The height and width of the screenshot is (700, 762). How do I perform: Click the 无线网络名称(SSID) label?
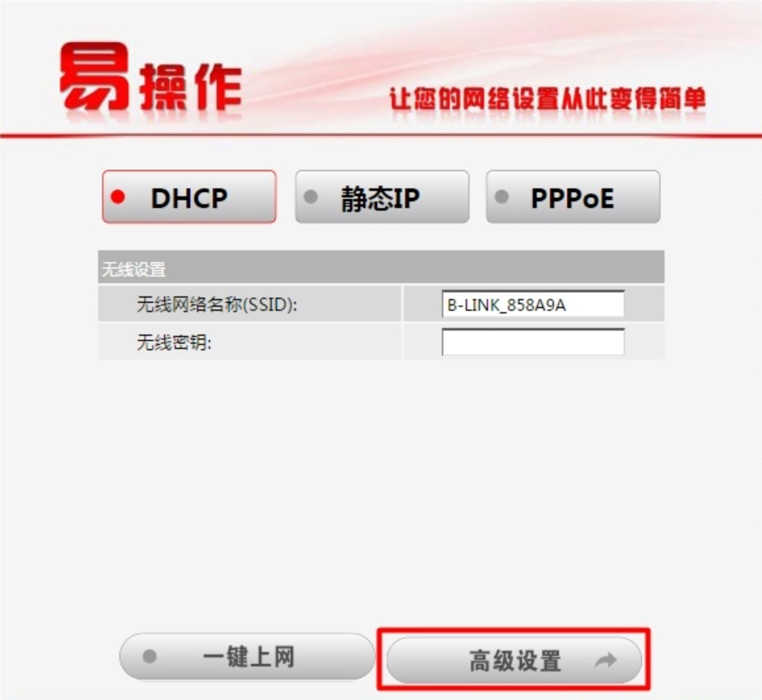click(x=217, y=305)
